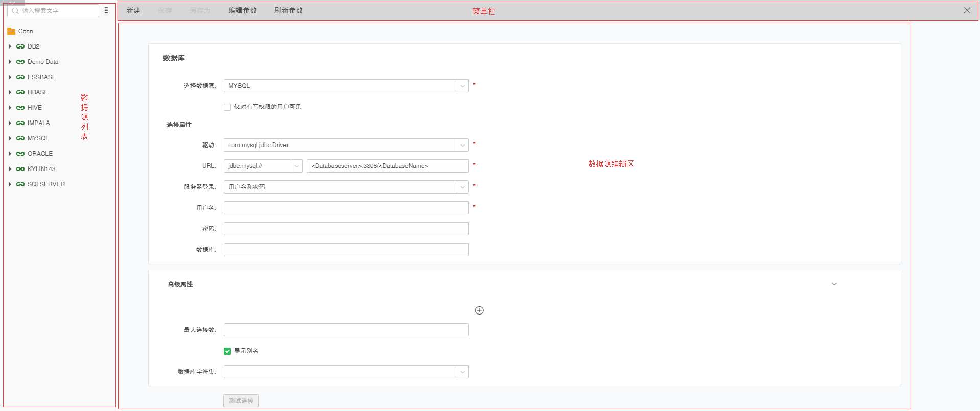Click the Conn folder icon

pyautogui.click(x=11, y=31)
